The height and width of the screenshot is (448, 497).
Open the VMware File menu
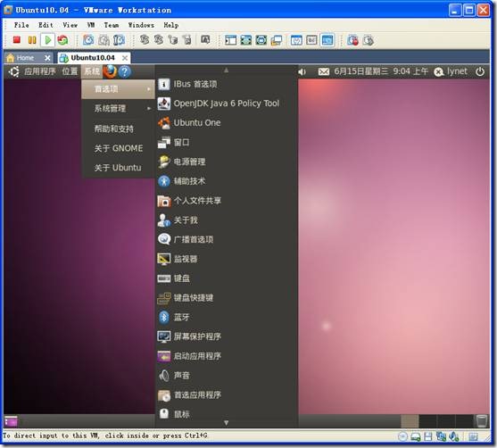pyautogui.click(x=21, y=25)
